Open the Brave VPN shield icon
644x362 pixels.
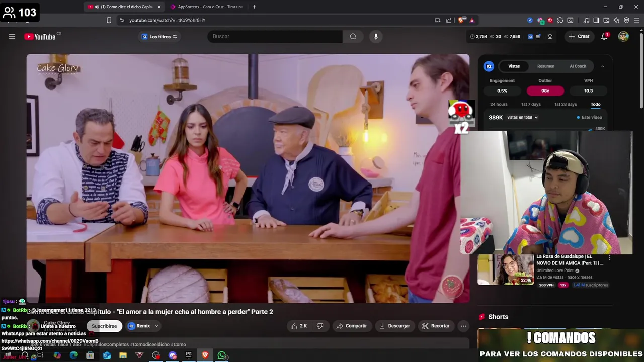(626, 20)
